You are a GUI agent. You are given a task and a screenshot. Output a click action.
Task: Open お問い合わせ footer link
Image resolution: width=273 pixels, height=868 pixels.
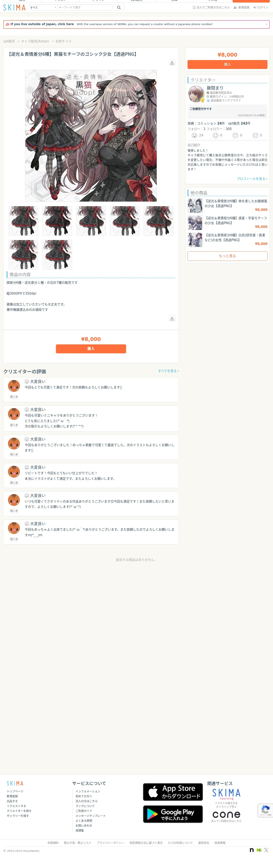84,826
